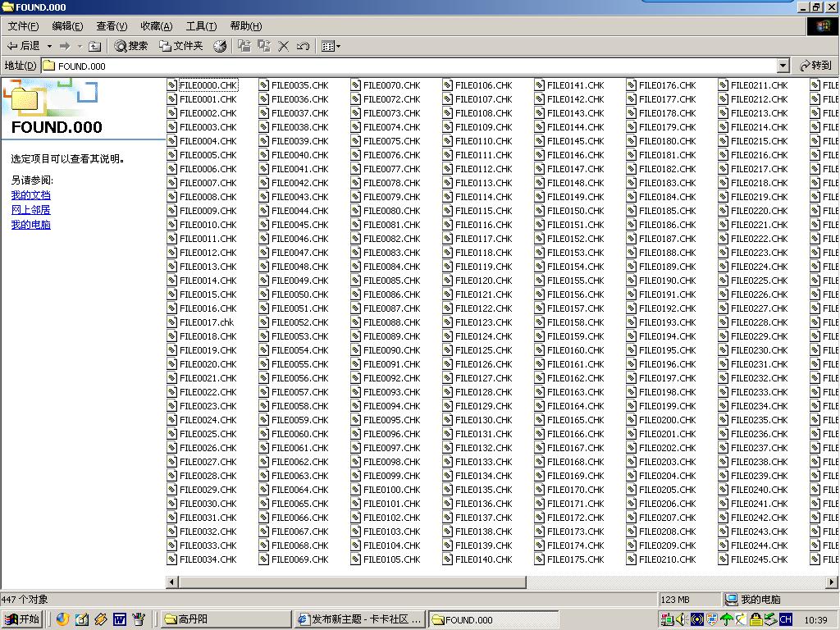The width and height of the screenshot is (840, 630).
Task: Toggle the 文件夹 (Folders) pane
Action: click(x=181, y=46)
